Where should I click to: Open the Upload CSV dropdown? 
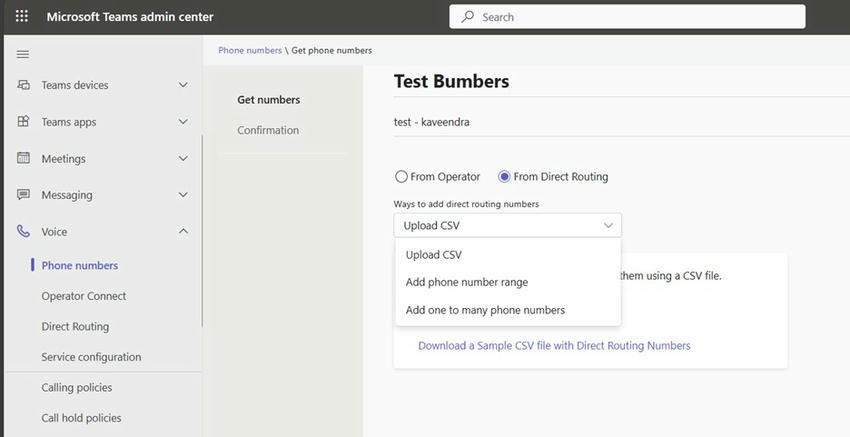click(507, 226)
